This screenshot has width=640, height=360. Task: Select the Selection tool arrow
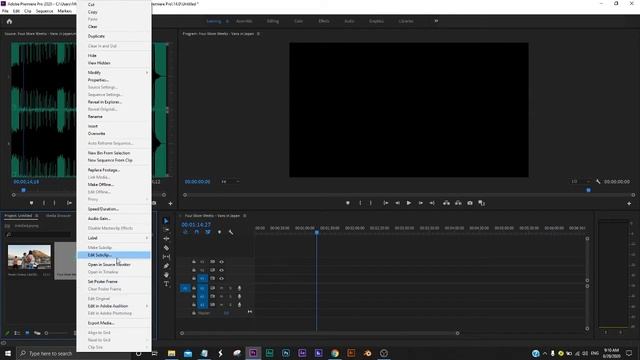click(x=166, y=221)
